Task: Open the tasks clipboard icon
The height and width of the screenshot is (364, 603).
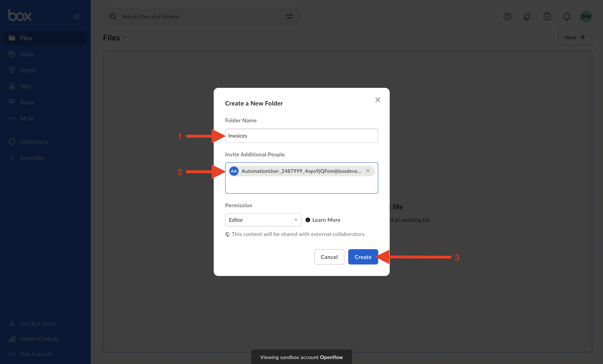Action: pyautogui.click(x=547, y=16)
